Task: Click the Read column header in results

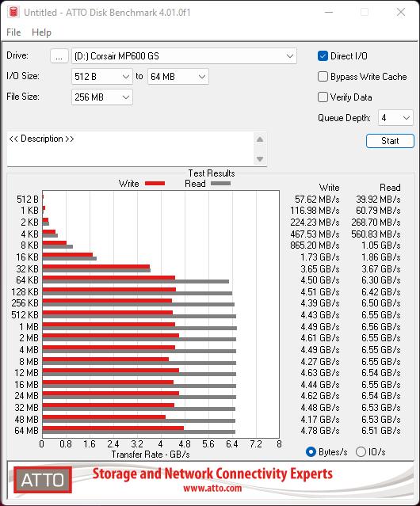Action: pos(390,188)
